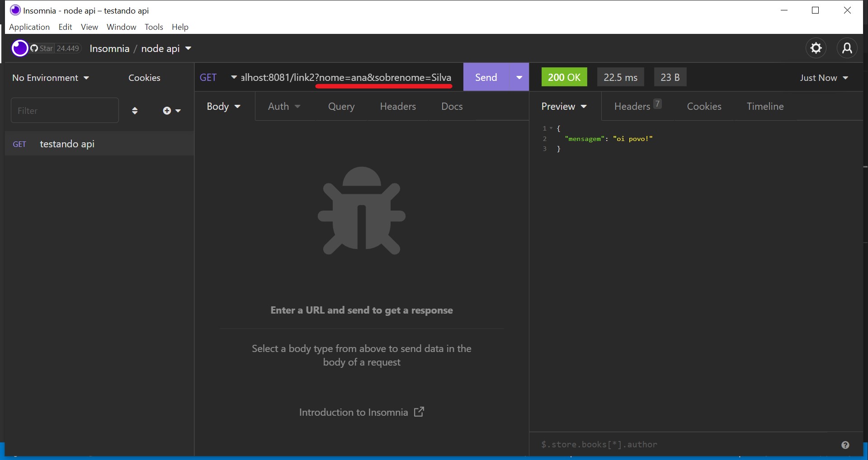Click the request Filter input field

coord(65,110)
